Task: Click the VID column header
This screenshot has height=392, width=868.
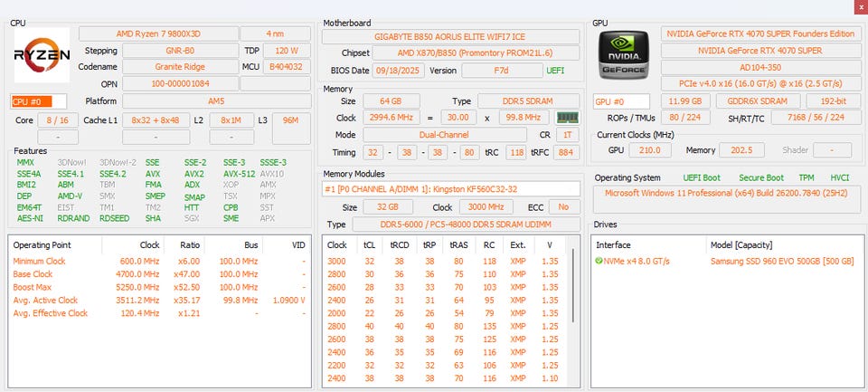Action: coord(298,245)
